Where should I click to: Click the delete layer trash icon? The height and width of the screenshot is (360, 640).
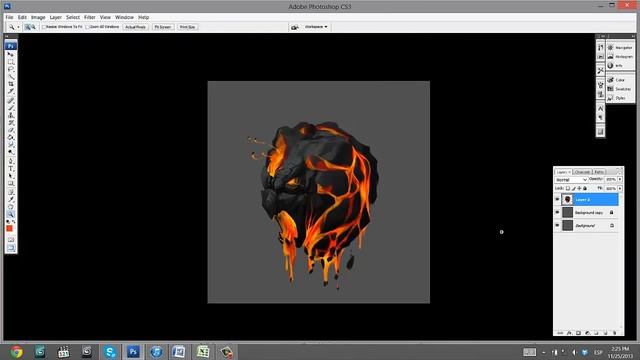[x=615, y=333]
